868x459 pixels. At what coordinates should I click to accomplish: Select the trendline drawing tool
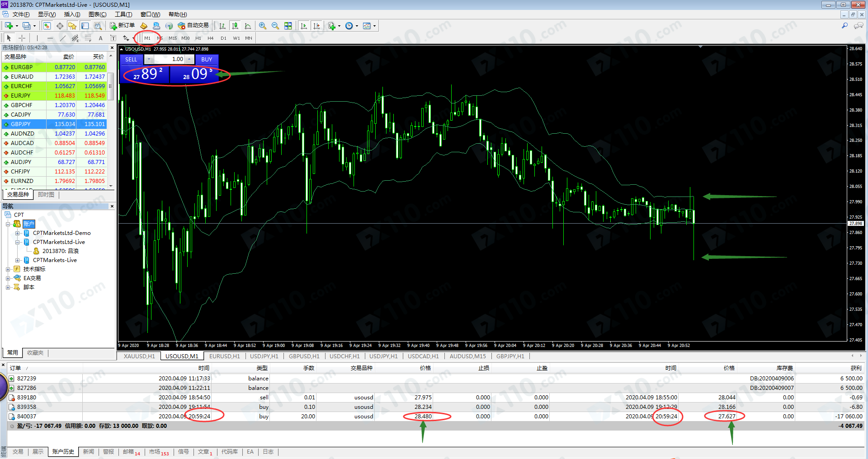click(x=62, y=38)
